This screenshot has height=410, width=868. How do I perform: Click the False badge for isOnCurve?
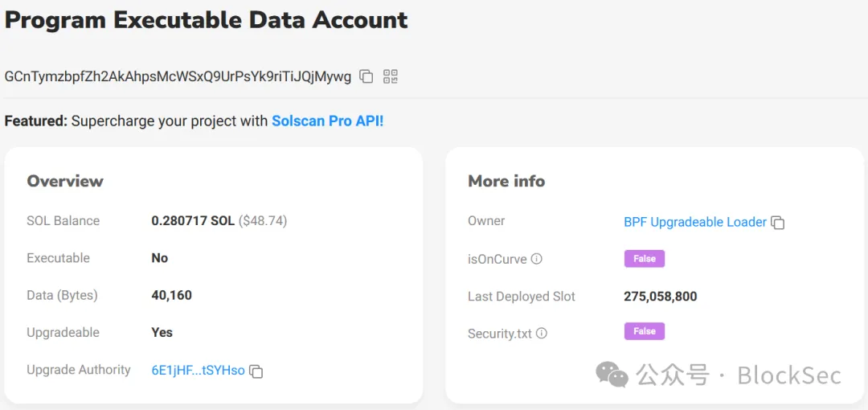pyautogui.click(x=645, y=259)
